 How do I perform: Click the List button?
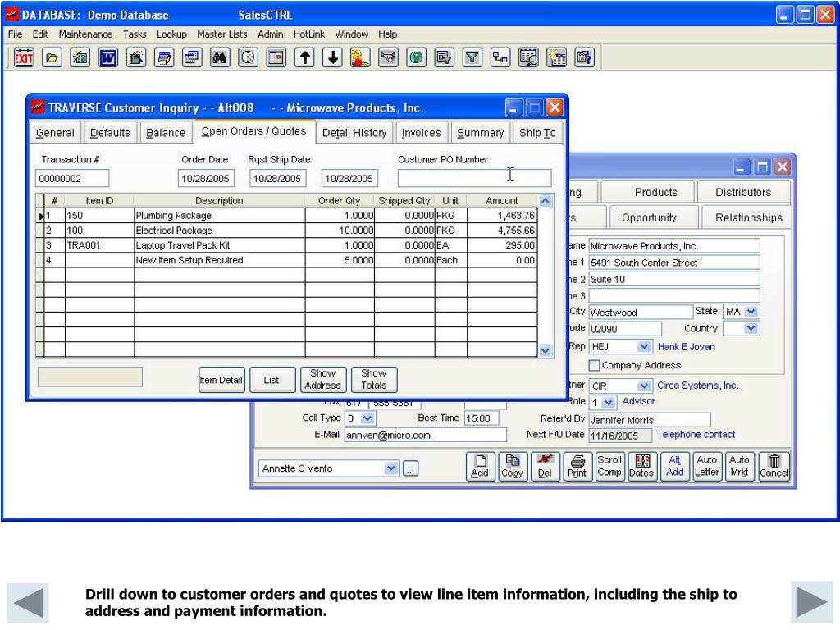(272, 380)
